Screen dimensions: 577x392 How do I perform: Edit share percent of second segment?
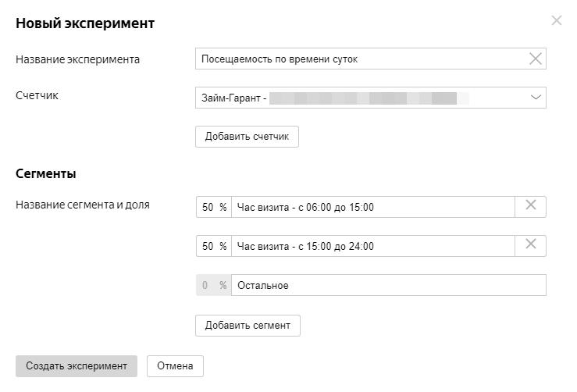point(208,246)
